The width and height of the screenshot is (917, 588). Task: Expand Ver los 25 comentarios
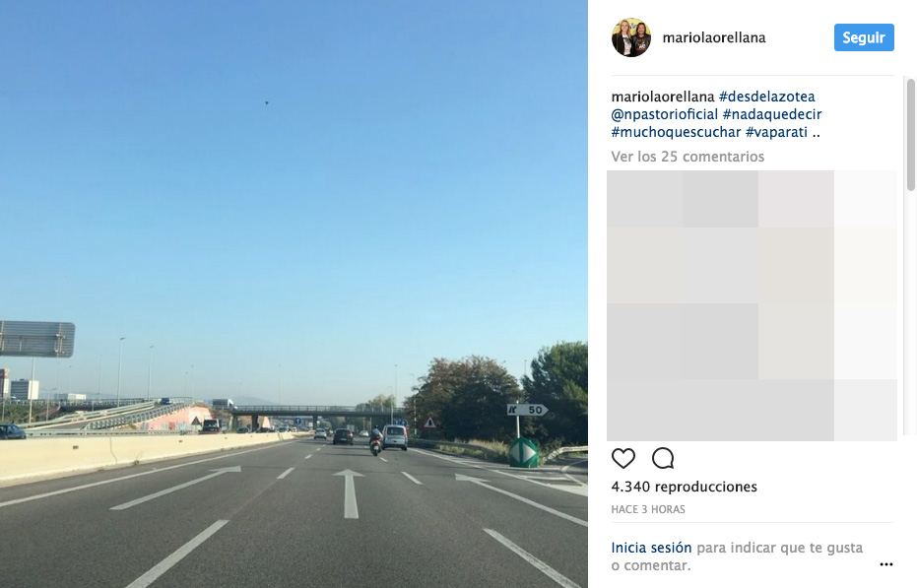[x=688, y=157]
